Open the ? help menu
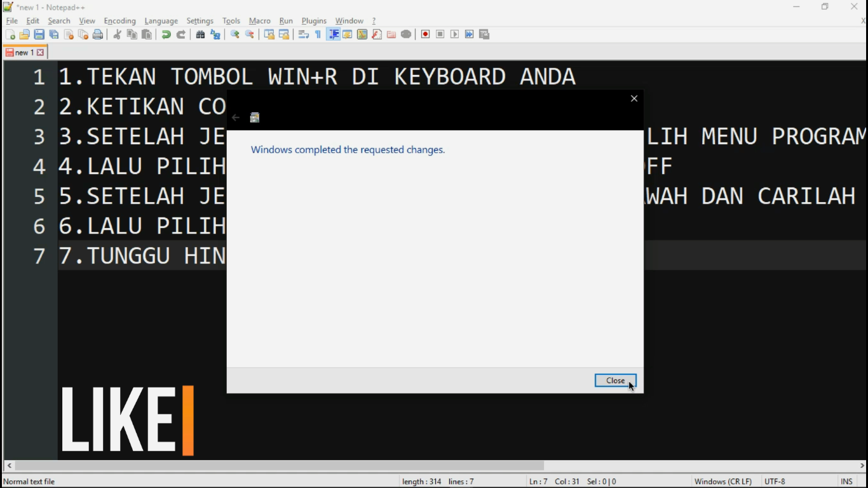 click(x=374, y=21)
